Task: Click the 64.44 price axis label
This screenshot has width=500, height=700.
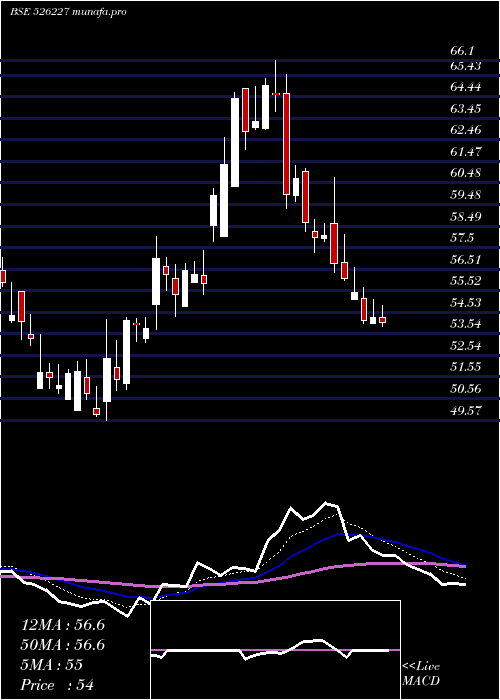Action: click(466, 87)
